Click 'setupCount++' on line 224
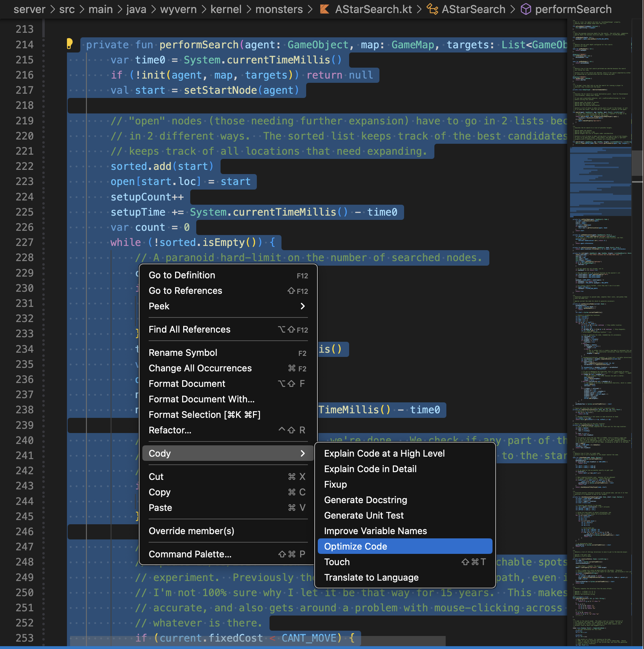The width and height of the screenshot is (644, 649). tap(147, 197)
